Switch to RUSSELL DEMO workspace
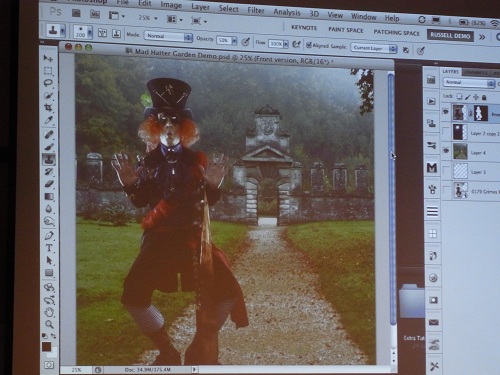 (450, 35)
